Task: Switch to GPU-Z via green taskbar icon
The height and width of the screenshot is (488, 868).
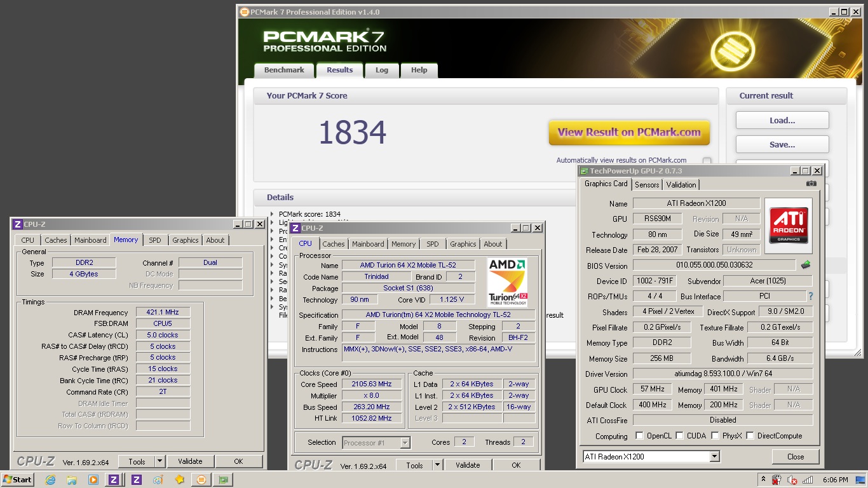Action: pos(223,480)
